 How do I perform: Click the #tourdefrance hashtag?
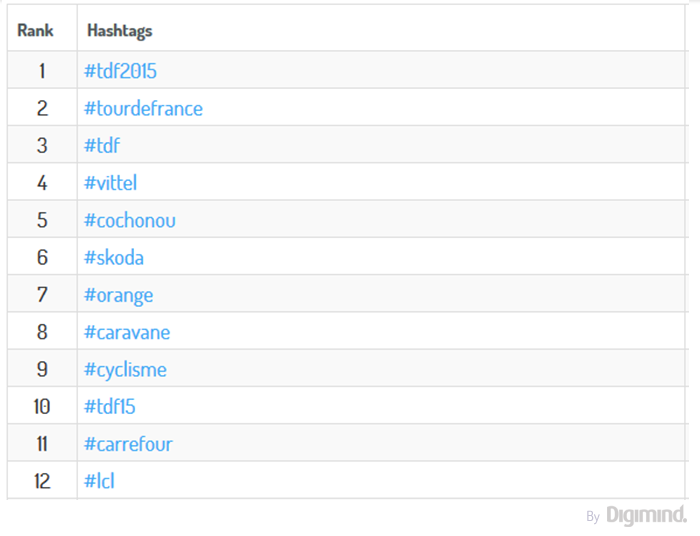click(x=143, y=108)
